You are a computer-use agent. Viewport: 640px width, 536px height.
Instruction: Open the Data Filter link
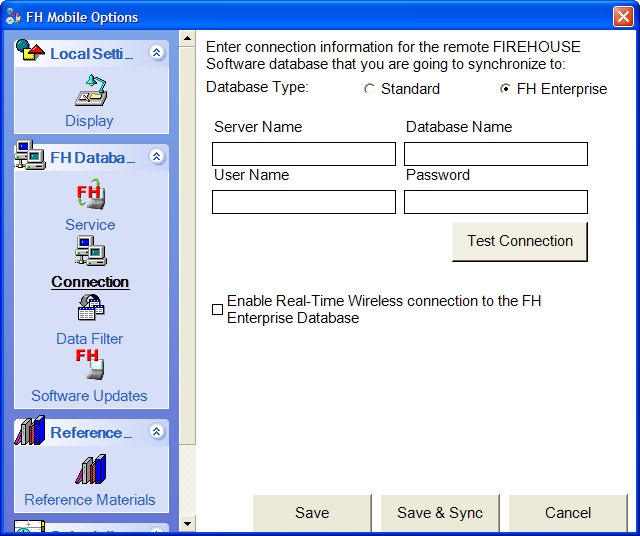(x=90, y=338)
